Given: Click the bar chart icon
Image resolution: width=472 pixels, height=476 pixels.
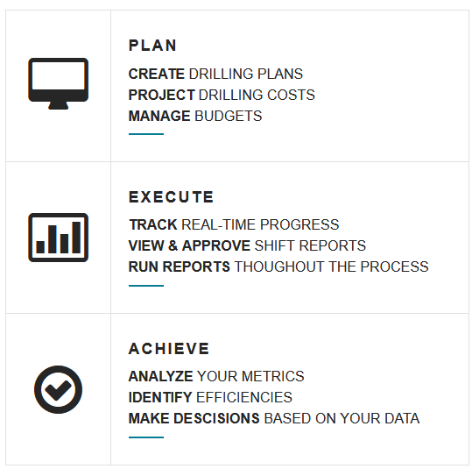Looking at the screenshot, I should 59,238.
